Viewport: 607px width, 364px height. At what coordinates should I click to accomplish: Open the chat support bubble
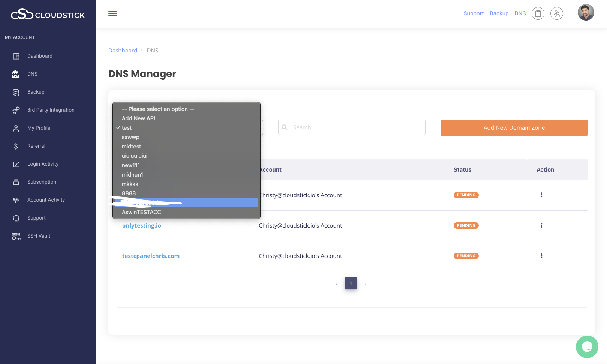587,347
